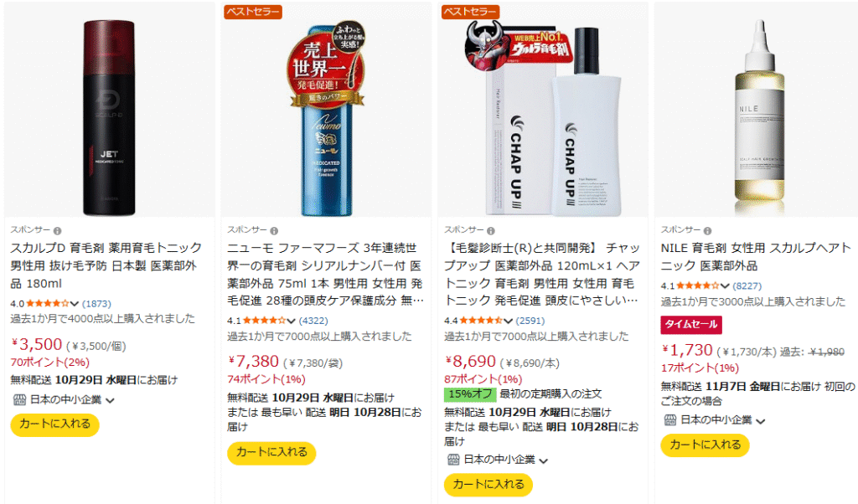858x504 pixels.
Task: Add ニューモ hair growth essence to cart
Action: tap(271, 453)
